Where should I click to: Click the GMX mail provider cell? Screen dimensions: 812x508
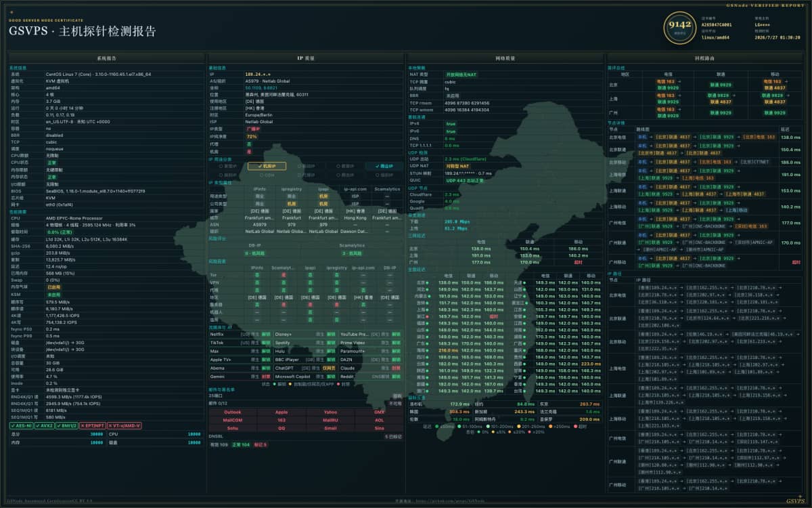click(x=379, y=412)
